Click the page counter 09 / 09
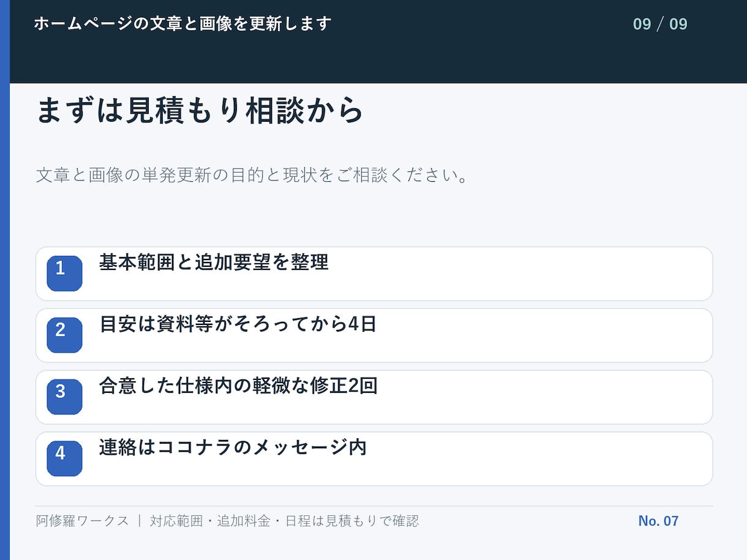Screen dimensions: 747x560 [660, 24]
